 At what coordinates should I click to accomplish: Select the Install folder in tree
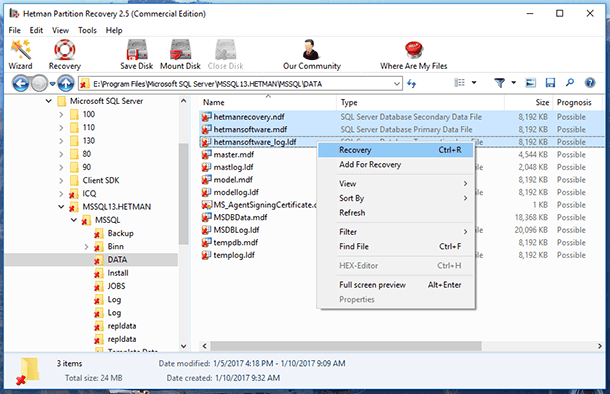(x=118, y=273)
